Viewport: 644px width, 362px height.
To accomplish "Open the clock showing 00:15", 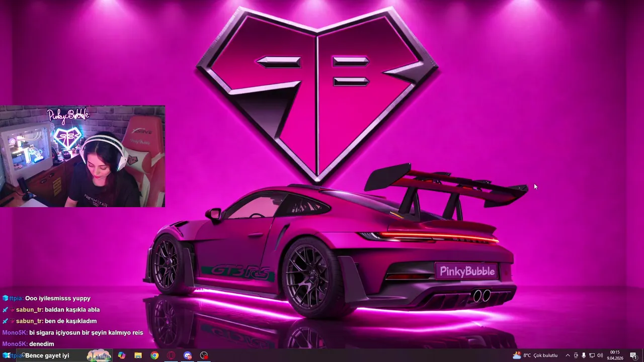I will click(x=615, y=352).
